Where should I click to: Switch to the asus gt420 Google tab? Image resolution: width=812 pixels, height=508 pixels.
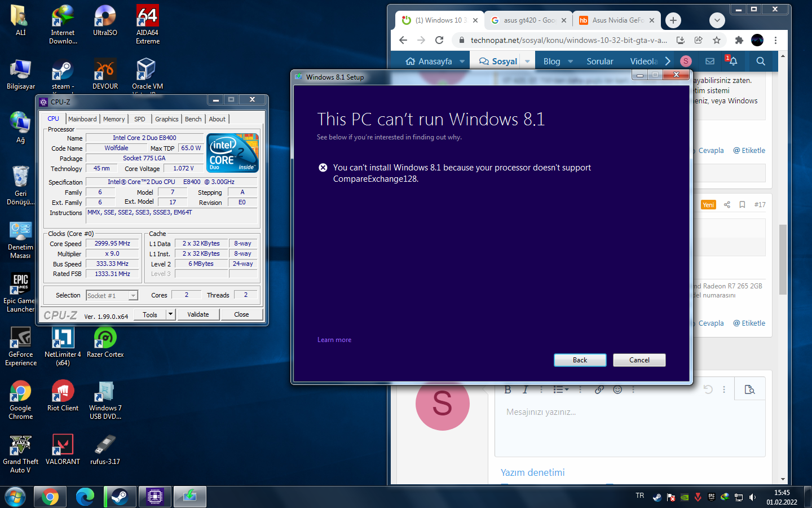click(x=529, y=20)
